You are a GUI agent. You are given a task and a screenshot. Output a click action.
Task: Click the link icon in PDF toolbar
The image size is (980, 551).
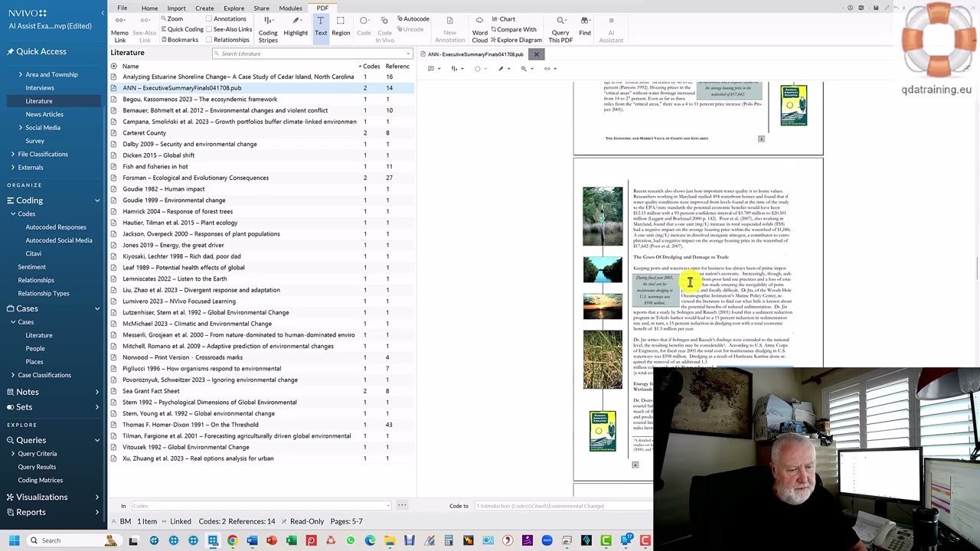click(x=547, y=69)
